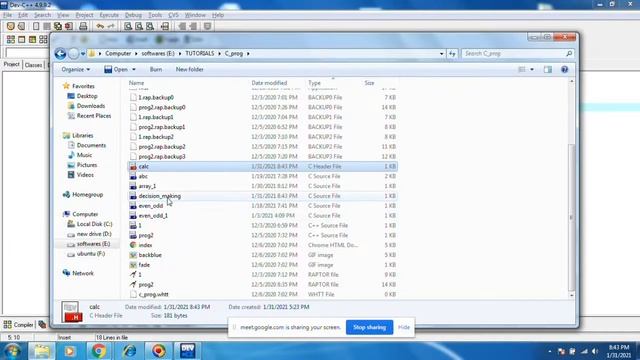
Task: Click the Redo icon in Dev-C++ toolbar
Action: coord(111,27)
